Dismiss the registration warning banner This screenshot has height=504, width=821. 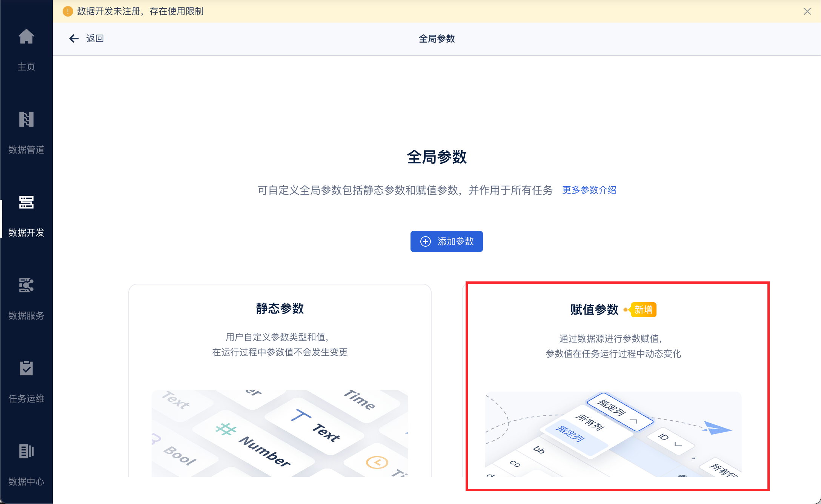807,11
